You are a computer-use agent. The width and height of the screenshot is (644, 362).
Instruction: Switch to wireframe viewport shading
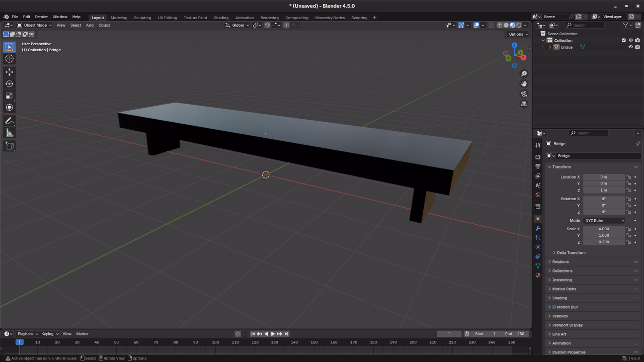(500, 25)
